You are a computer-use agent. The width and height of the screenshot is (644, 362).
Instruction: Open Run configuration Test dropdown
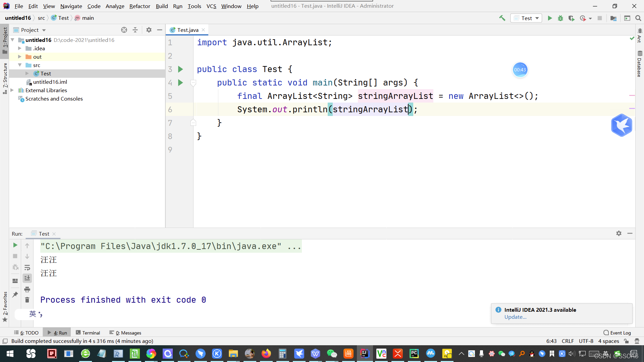tap(526, 18)
